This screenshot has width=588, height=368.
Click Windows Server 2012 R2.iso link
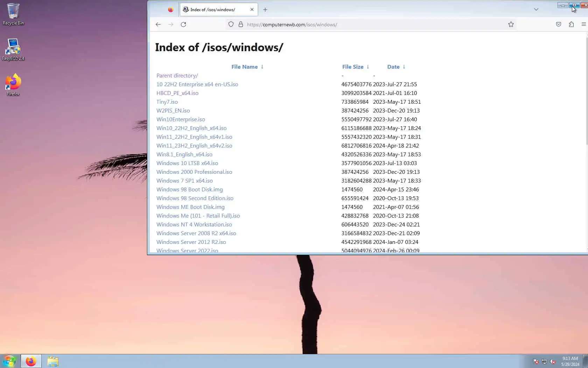pyautogui.click(x=191, y=242)
